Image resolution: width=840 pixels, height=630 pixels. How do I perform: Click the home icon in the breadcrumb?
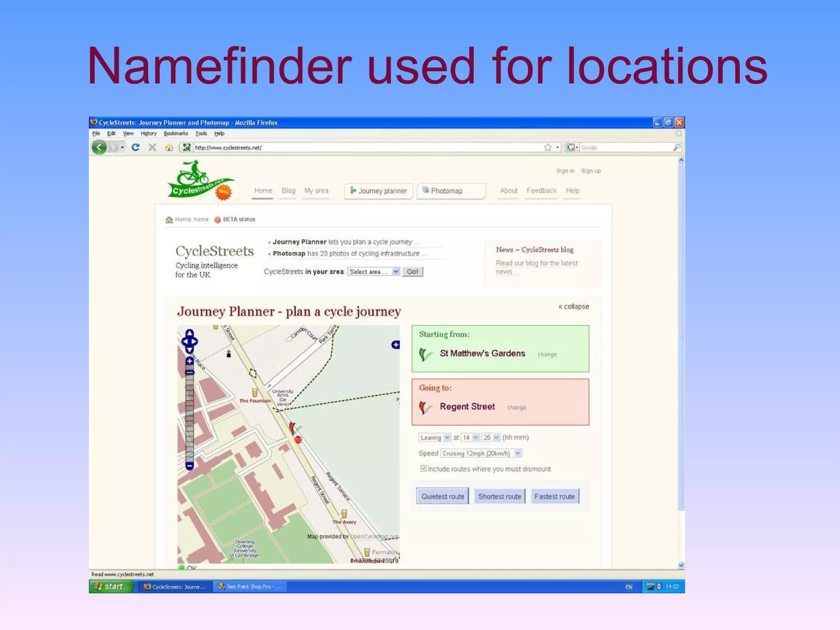(x=169, y=220)
